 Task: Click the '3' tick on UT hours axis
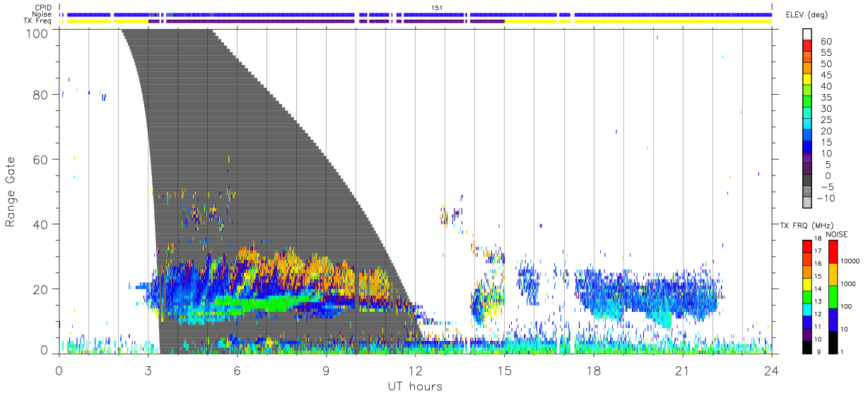(x=148, y=370)
